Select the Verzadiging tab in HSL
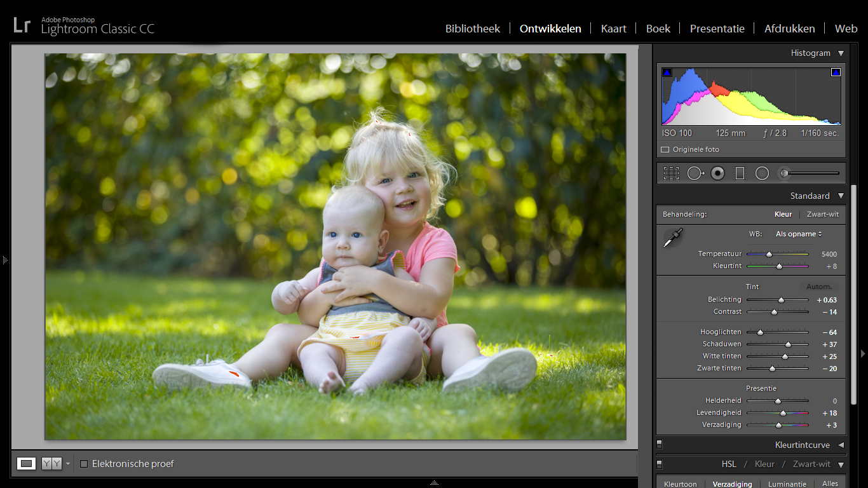Image resolution: width=868 pixels, height=488 pixels. pos(733,484)
